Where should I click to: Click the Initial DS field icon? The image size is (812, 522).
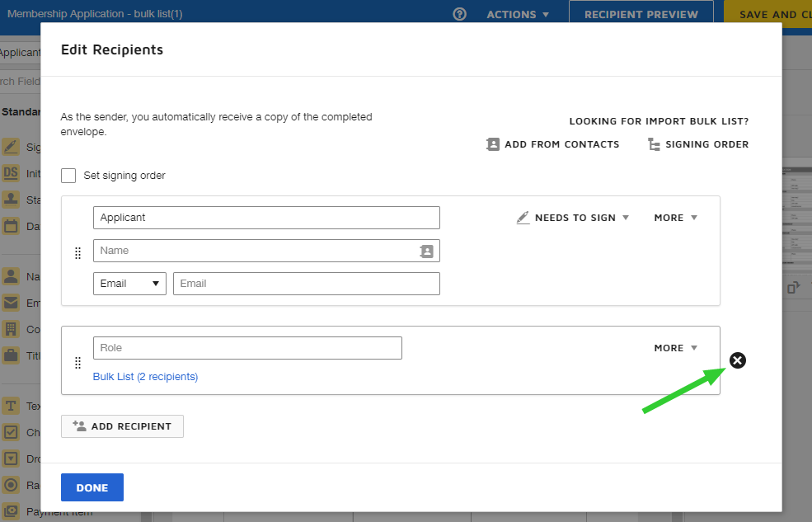click(11, 173)
